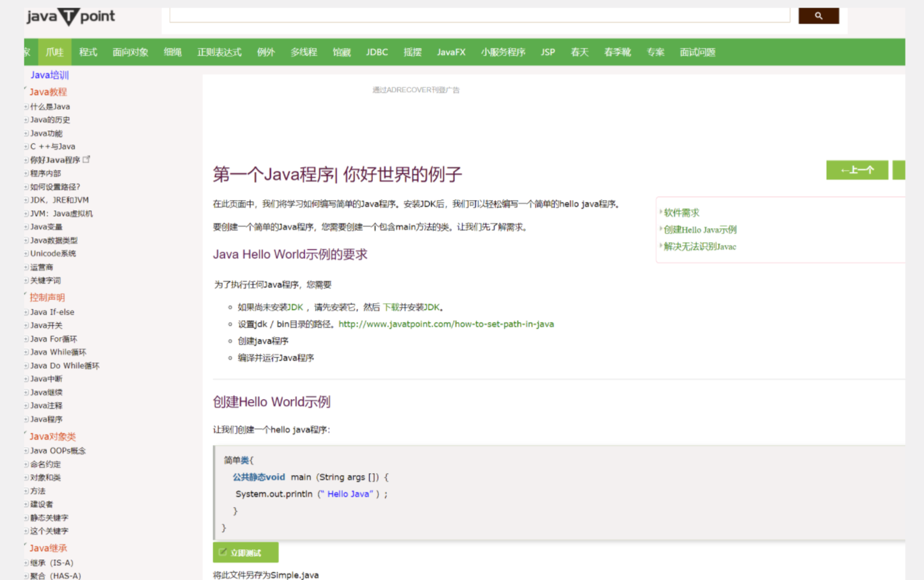Open 对象和类 sidebar link
This screenshot has height=580, width=924.
point(45,478)
